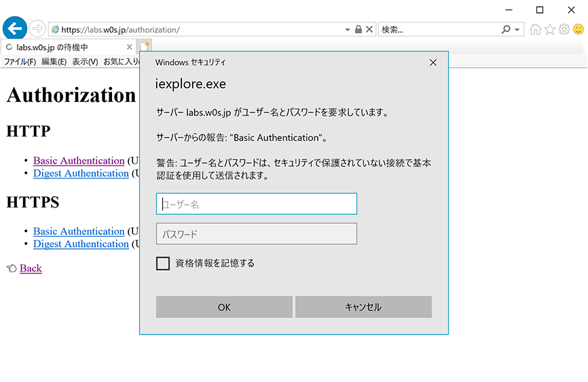Expand the address bar dropdown arrow
Viewport: 588px width, 382px height.
pyautogui.click(x=348, y=30)
